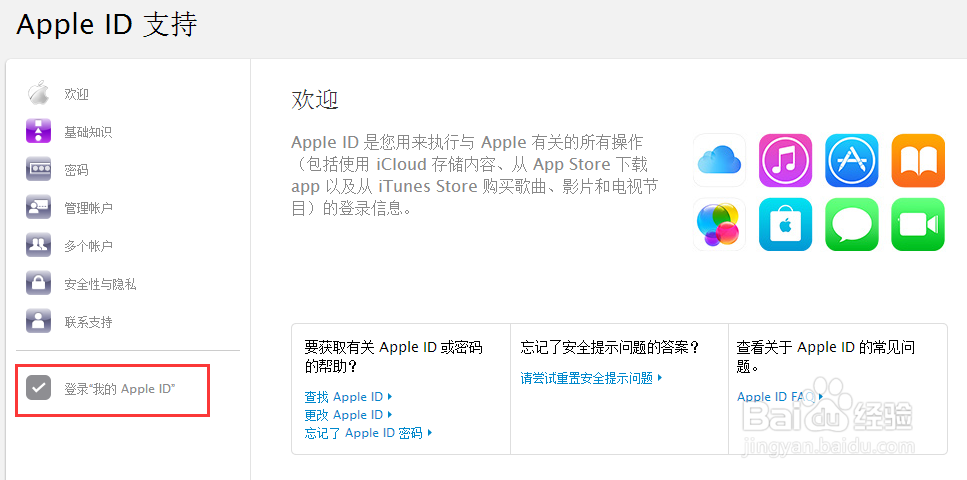Screen dimensions: 967x480
Task: Click the Apple Store shopping bag icon
Action: click(x=786, y=224)
